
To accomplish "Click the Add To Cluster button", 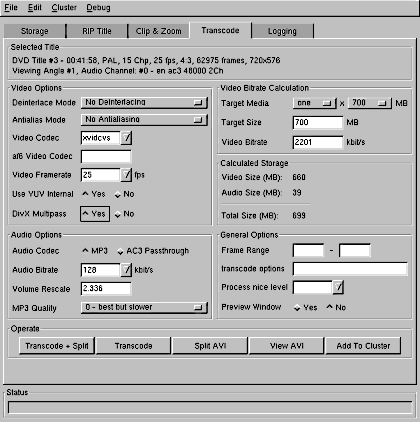I will 363,346.
